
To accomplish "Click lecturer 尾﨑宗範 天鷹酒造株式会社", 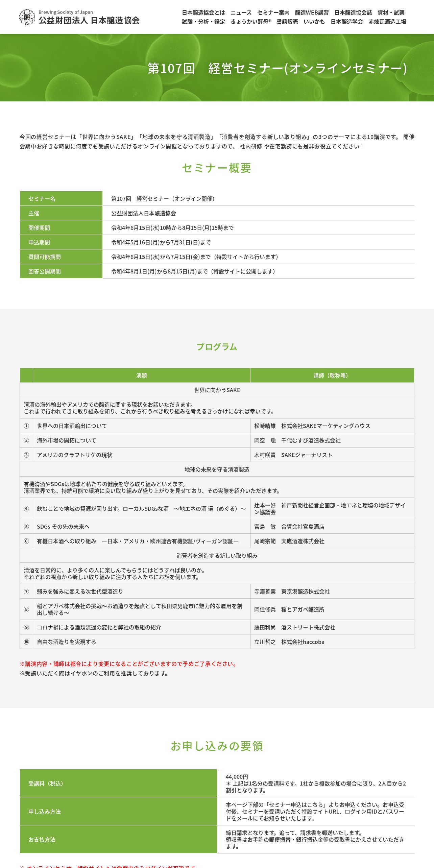I will pyautogui.click(x=289, y=541).
